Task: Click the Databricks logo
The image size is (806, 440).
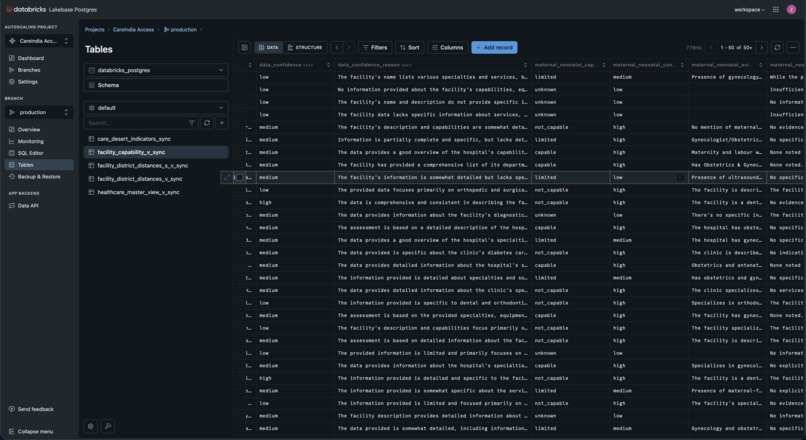Action: tap(26, 9)
